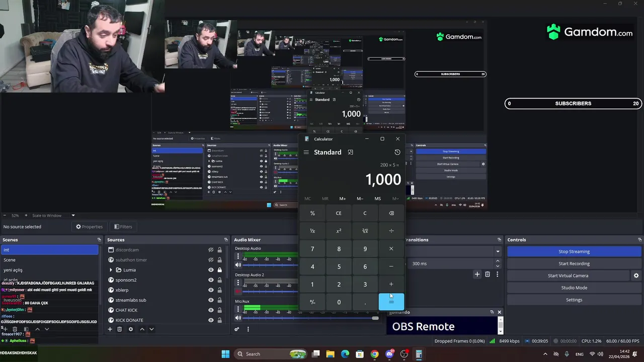The width and height of the screenshot is (644, 362).
Task: Show the hidden subathon timer source
Action: click(211, 260)
